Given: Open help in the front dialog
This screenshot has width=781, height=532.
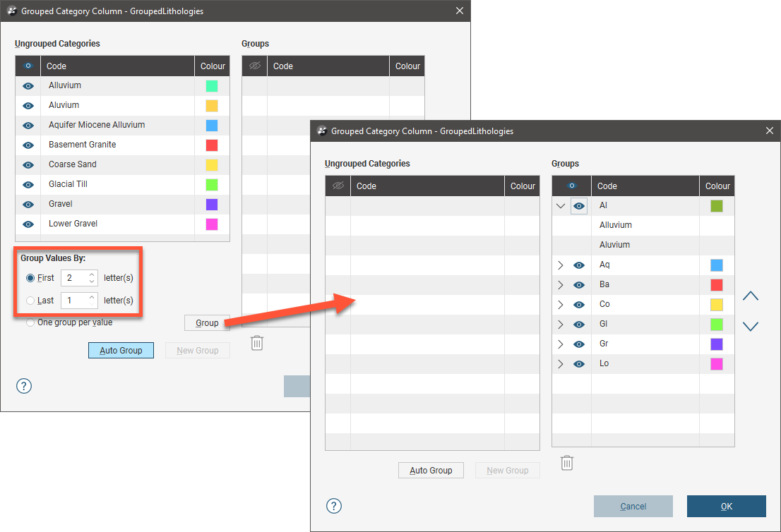Looking at the screenshot, I should (x=334, y=506).
